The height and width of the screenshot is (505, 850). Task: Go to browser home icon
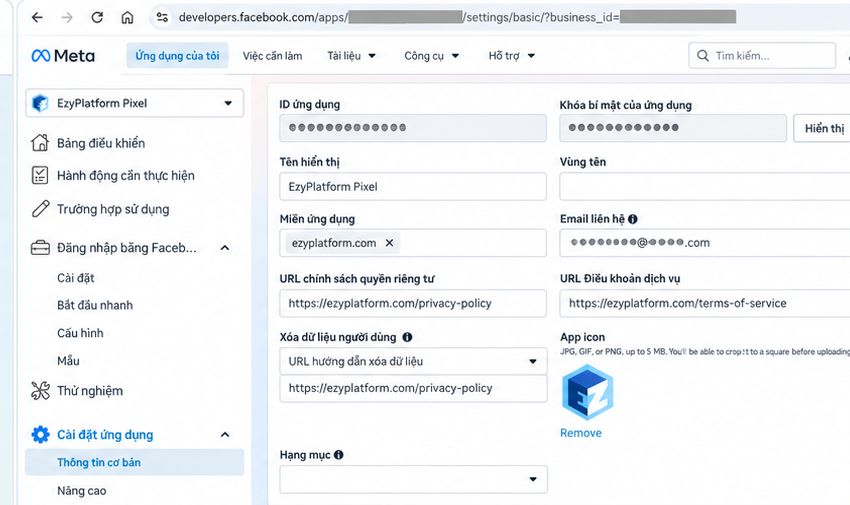[127, 17]
